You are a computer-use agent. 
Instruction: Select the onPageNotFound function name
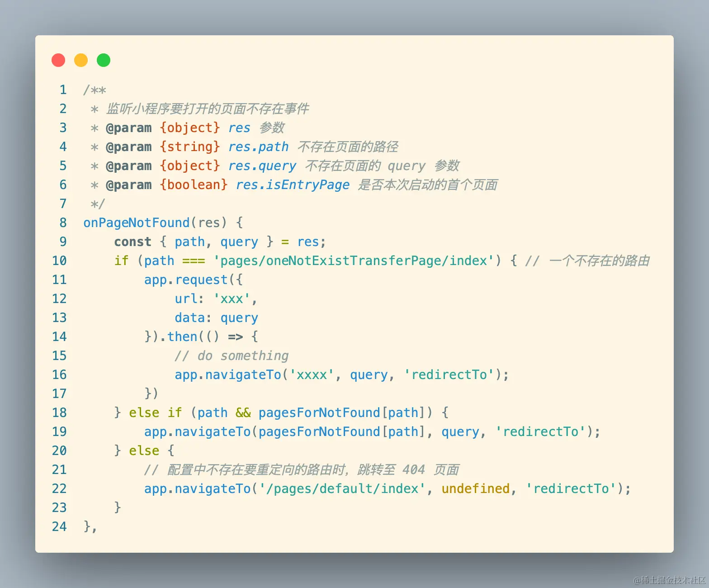137,223
